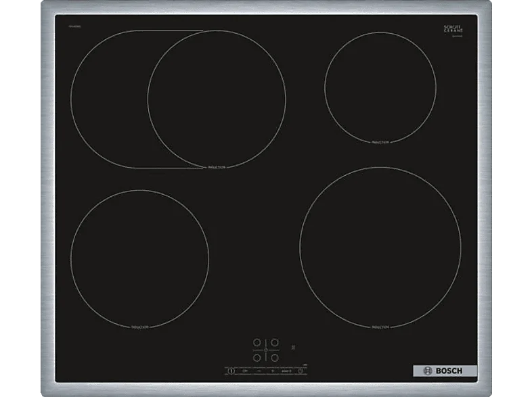532x397 pixels.
Task: Tap the plus power level key
Action: (273, 371)
